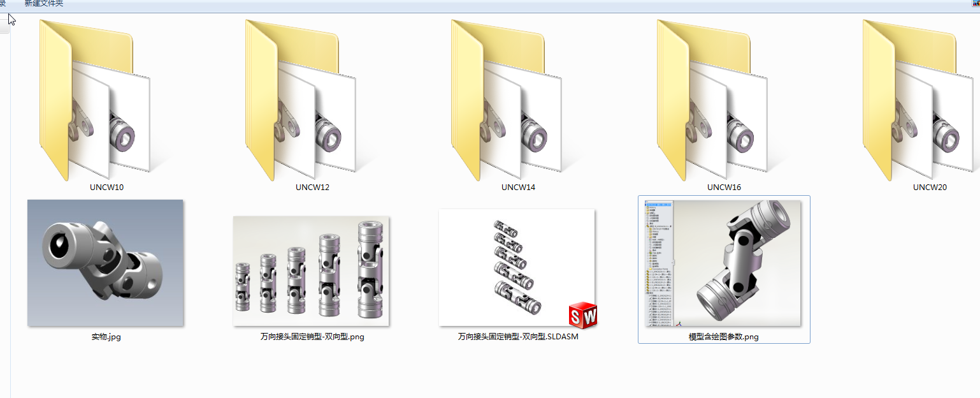Select the 实物.jpg image thumbnail

[105, 263]
